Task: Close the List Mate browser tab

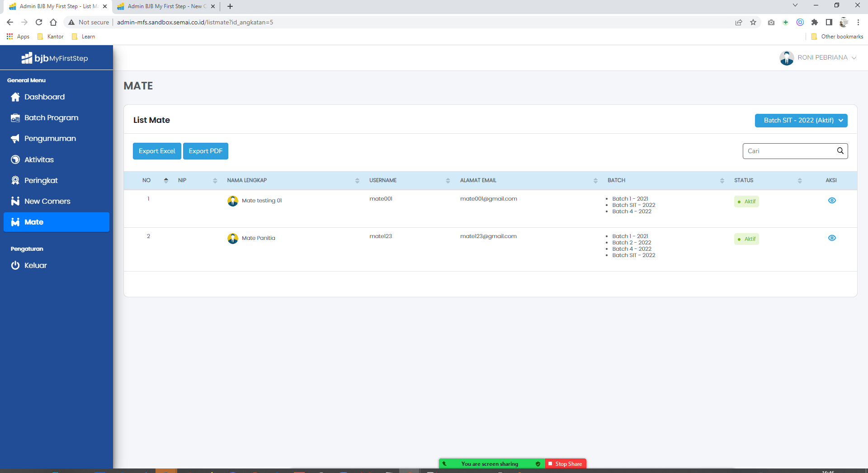Action: pyautogui.click(x=105, y=6)
